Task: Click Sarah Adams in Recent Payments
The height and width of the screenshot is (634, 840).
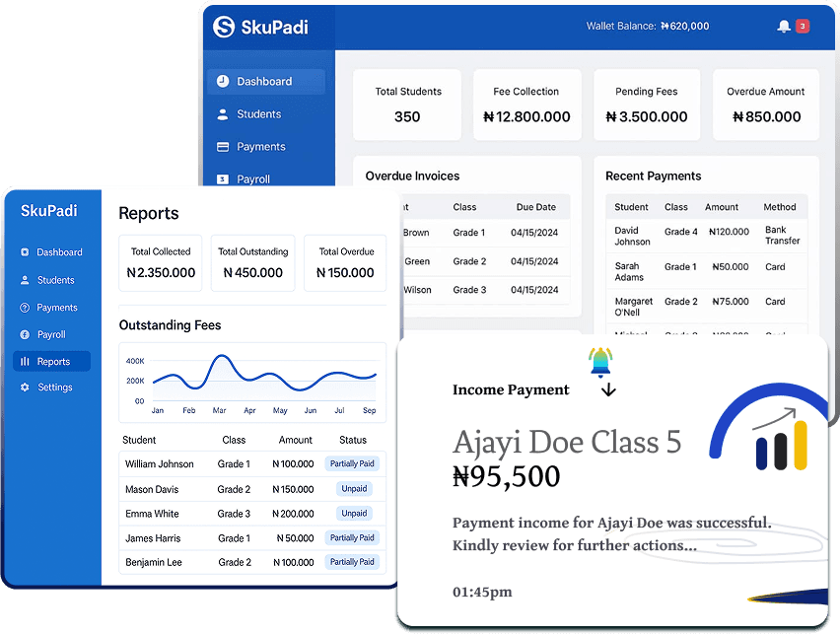Action: point(629,272)
